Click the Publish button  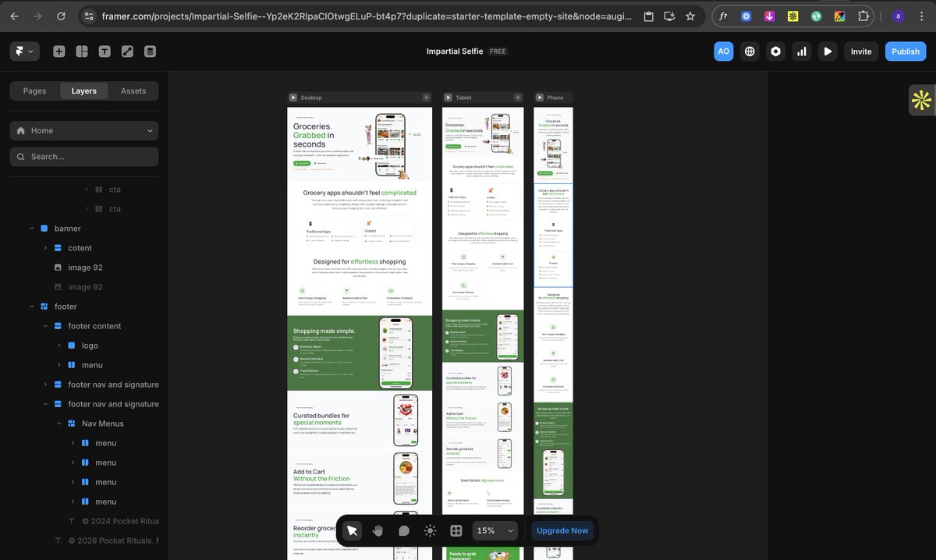coord(905,51)
